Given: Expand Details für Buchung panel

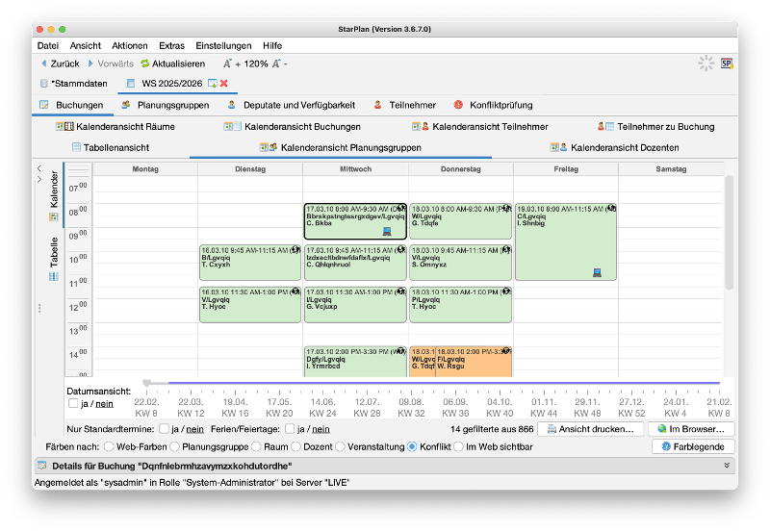Looking at the screenshot, I should (728, 466).
